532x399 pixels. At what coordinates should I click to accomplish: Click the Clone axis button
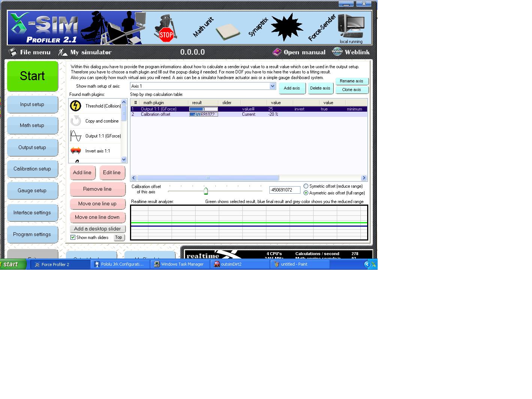(x=351, y=90)
